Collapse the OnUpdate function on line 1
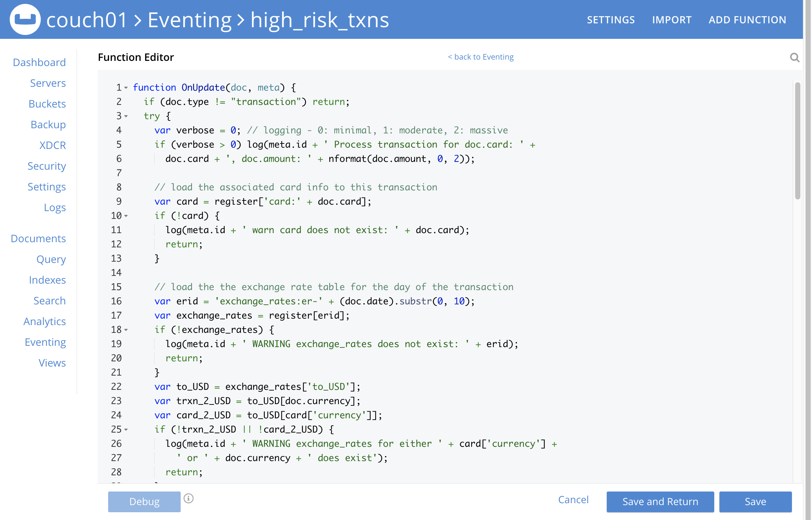812x520 pixels. [126, 88]
